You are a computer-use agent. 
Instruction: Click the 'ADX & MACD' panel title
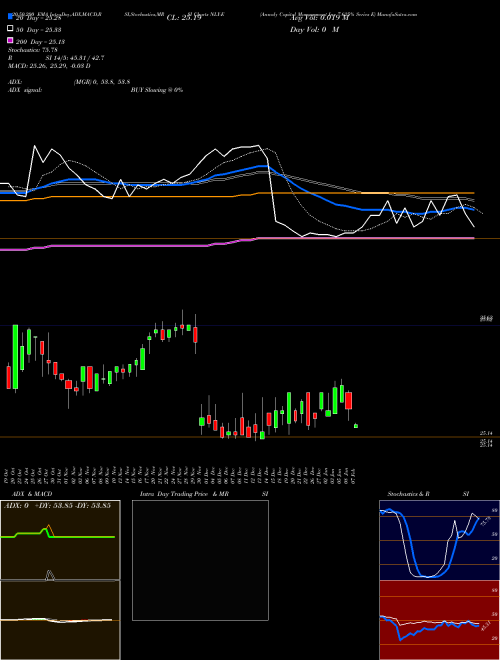[x=32, y=494]
